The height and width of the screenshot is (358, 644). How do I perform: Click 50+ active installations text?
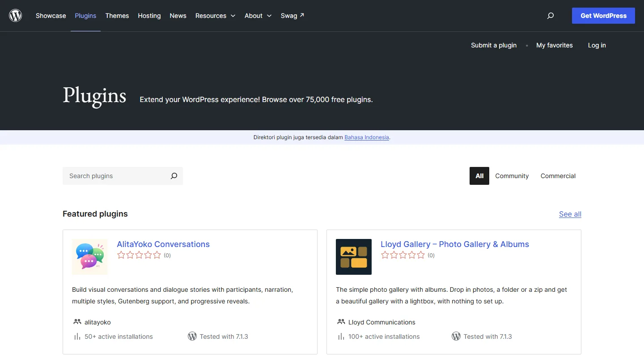[119, 337]
